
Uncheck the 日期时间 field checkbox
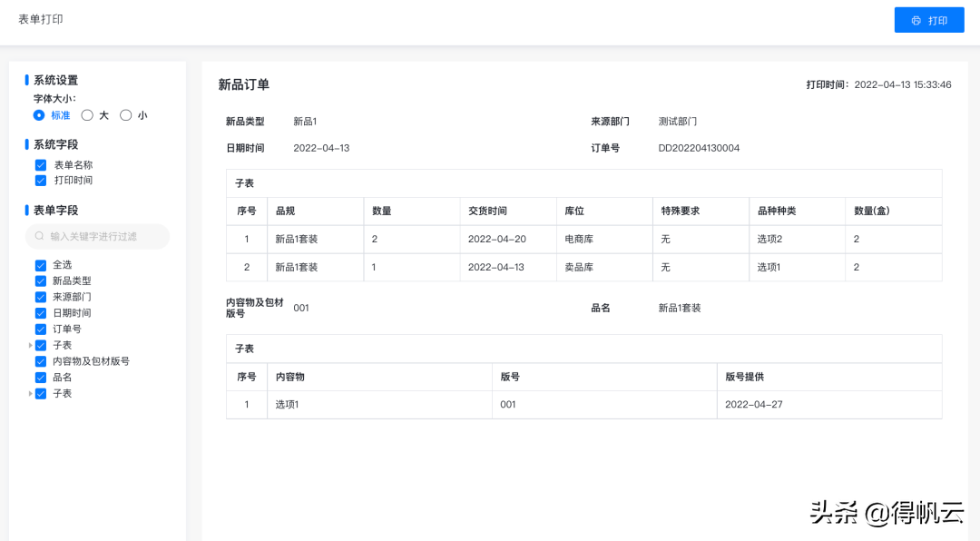[41, 313]
